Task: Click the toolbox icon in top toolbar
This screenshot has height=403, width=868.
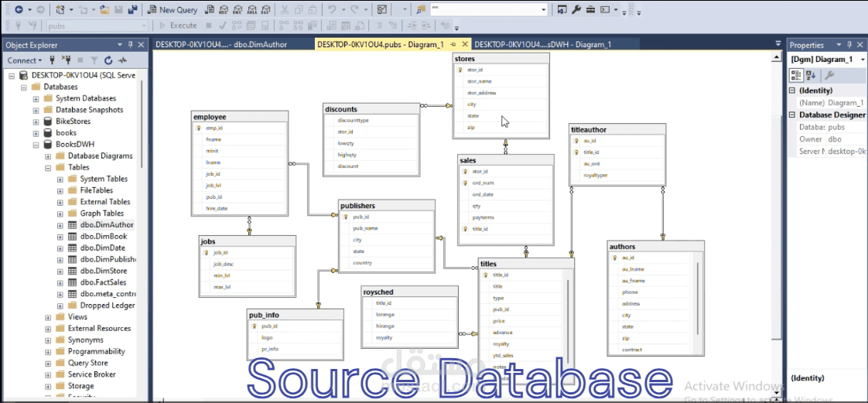Action: coord(591,10)
